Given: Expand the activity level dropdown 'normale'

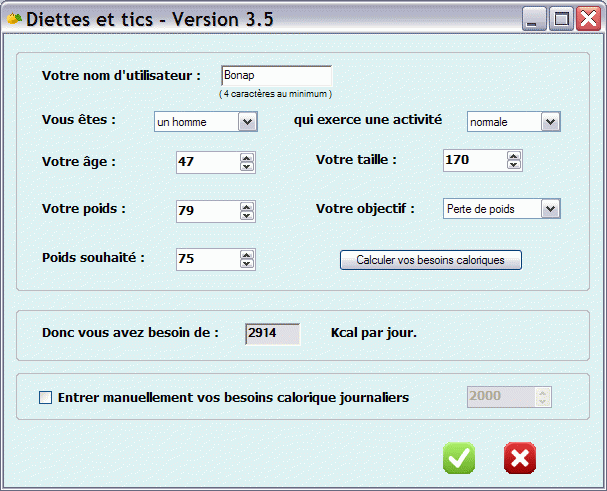Looking at the screenshot, I should coord(550,121).
